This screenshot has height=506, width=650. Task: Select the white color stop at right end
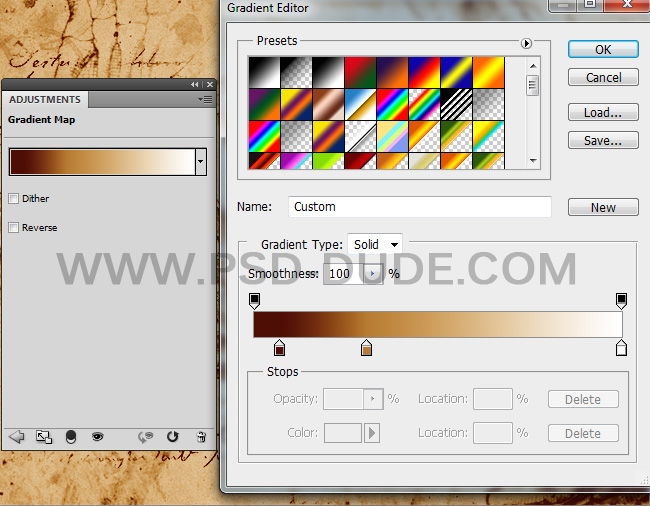pyautogui.click(x=621, y=348)
